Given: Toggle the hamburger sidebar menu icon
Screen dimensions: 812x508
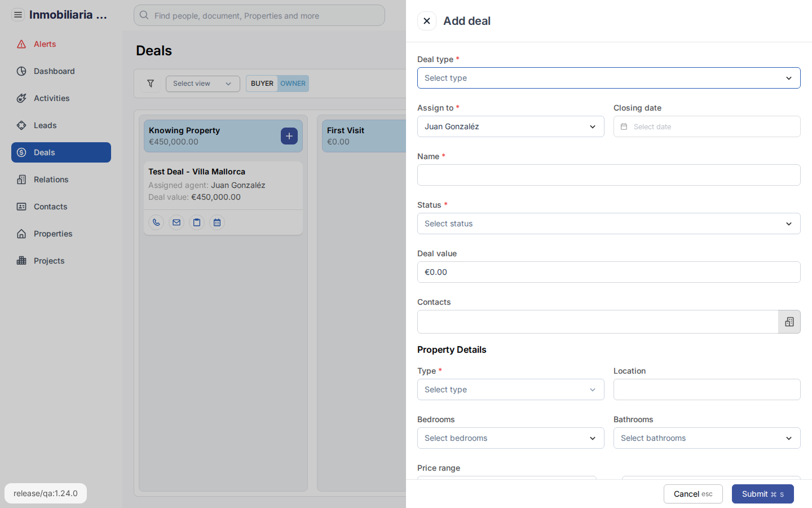Looking at the screenshot, I should pos(18,15).
